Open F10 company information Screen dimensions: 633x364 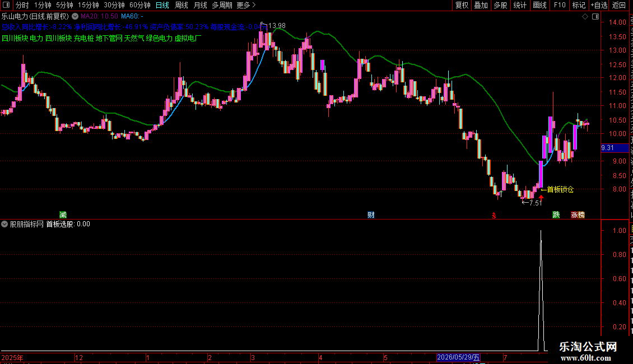560,5
